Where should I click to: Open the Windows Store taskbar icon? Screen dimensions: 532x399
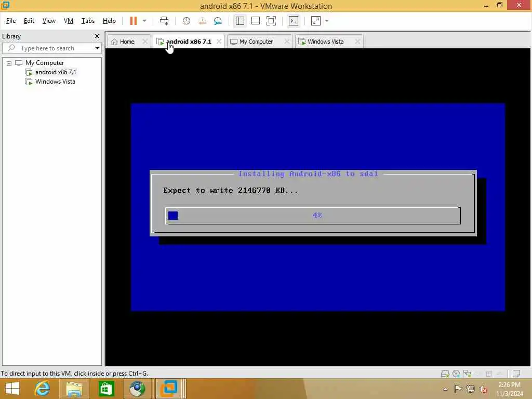click(x=106, y=389)
